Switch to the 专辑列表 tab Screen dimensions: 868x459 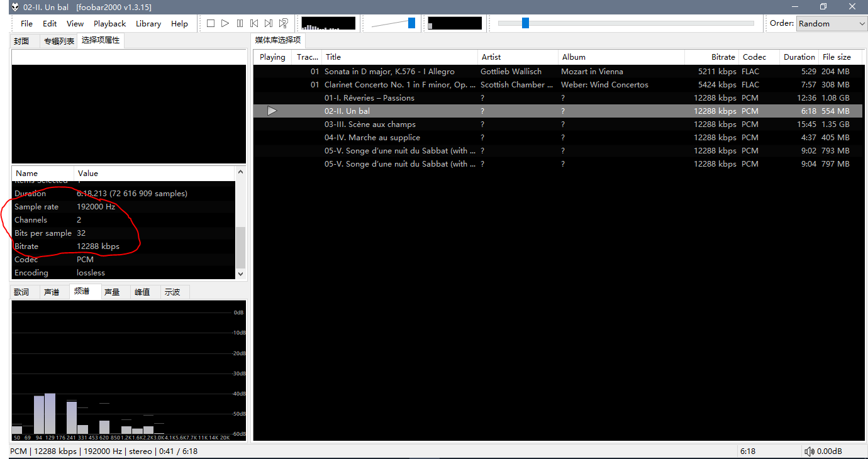tap(58, 41)
